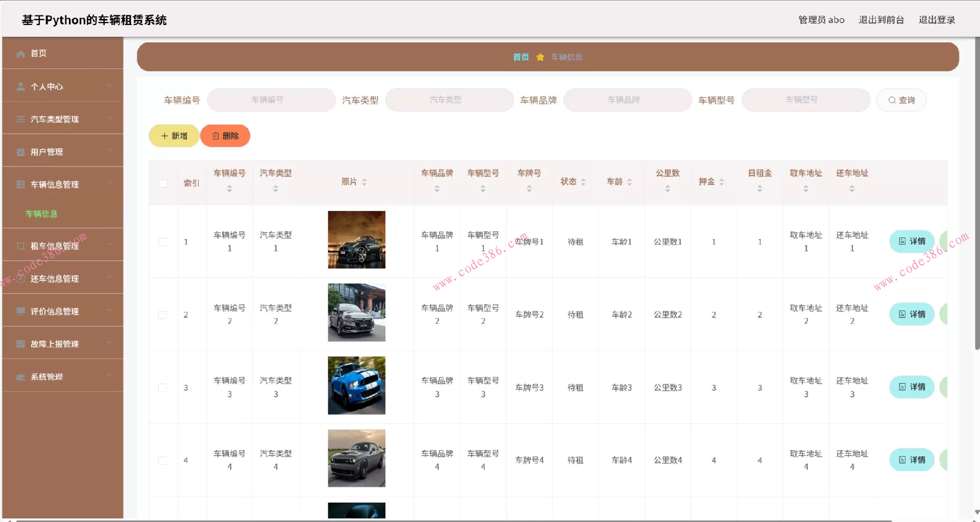Click the plus icon on 新增 button
Image resolution: width=980 pixels, height=522 pixels.
coord(164,136)
